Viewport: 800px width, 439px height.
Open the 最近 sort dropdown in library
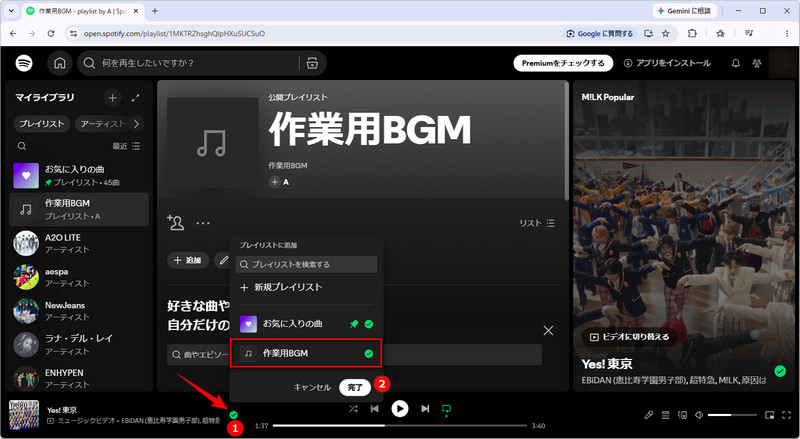click(126, 146)
